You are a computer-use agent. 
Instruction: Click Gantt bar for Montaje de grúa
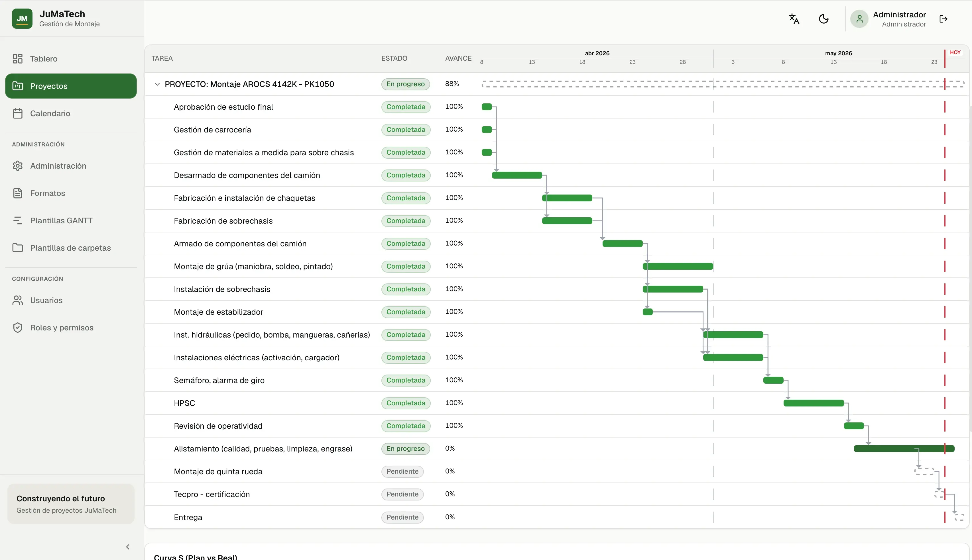678,266
